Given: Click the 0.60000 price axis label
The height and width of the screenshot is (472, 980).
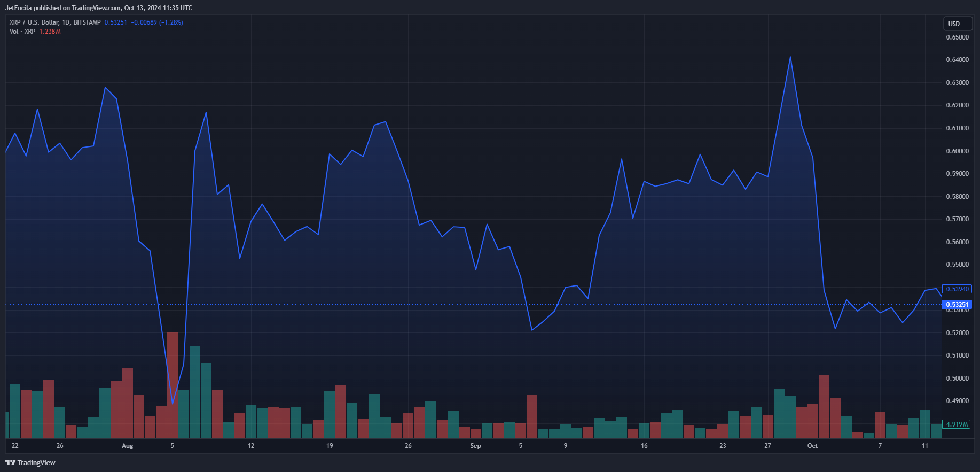Looking at the screenshot, I should [957, 151].
